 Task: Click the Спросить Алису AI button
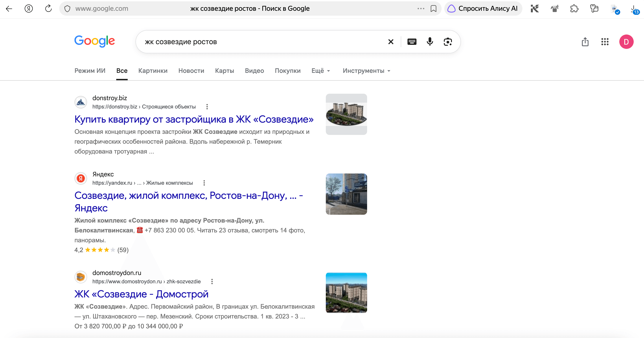(483, 9)
